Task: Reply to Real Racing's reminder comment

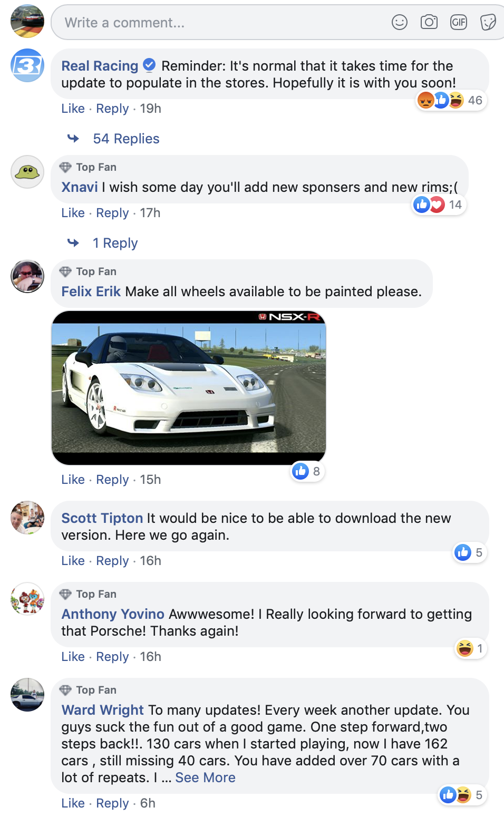Action: coord(112,109)
